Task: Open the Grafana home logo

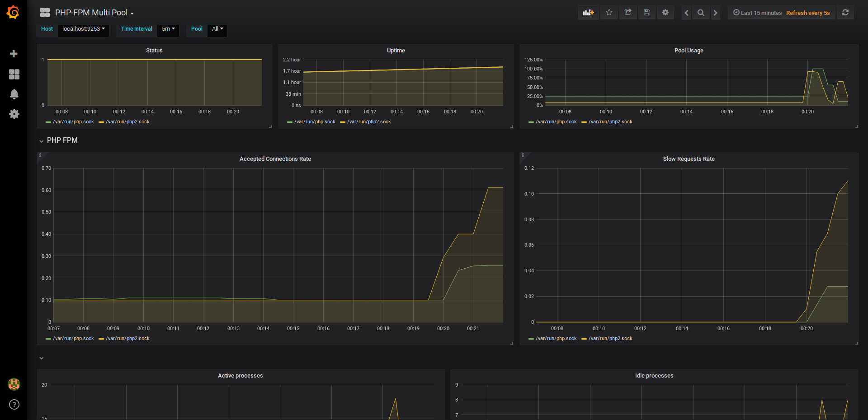Action: tap(13, 12)
